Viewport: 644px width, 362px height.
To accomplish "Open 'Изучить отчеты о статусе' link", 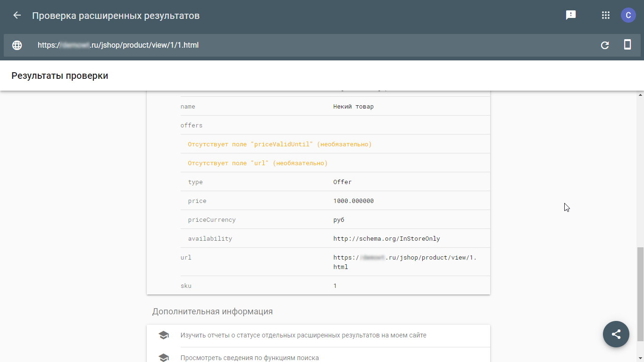I will (x=303, y=336).
